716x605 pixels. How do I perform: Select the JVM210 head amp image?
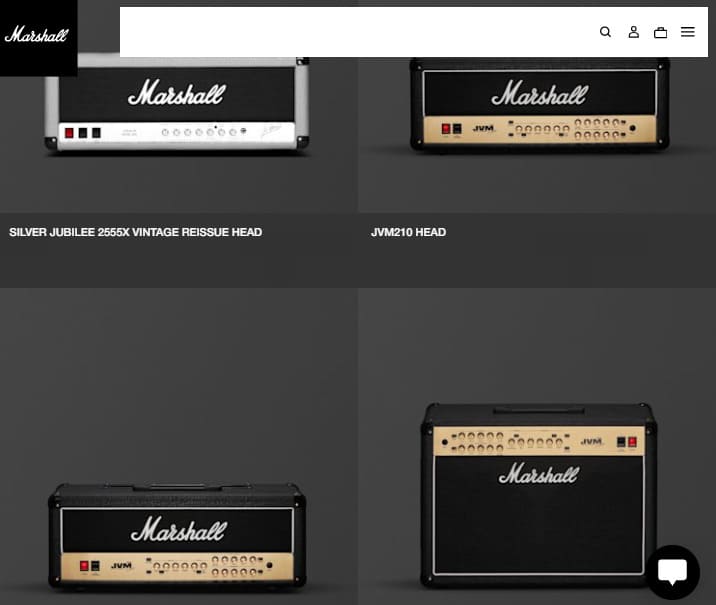point(540,105)
